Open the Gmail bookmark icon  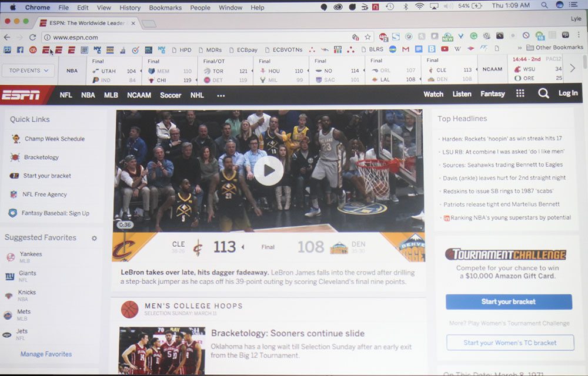click(405, 49)
